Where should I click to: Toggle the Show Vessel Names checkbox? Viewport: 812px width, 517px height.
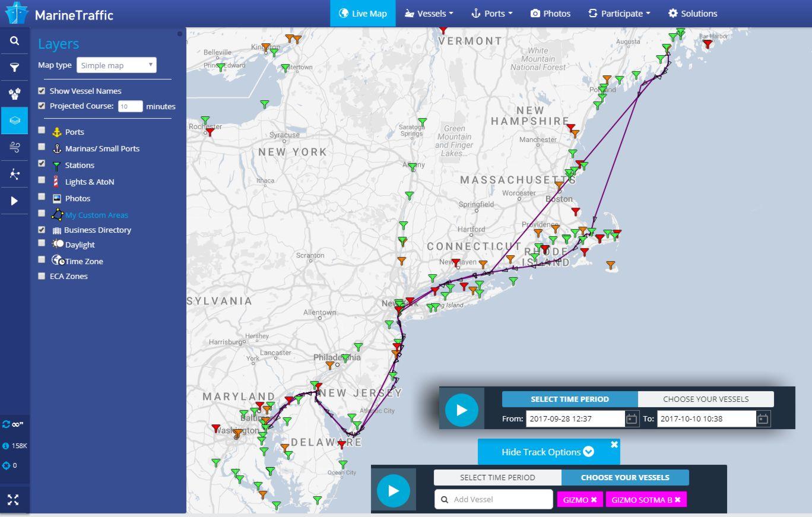pos(42,91)
